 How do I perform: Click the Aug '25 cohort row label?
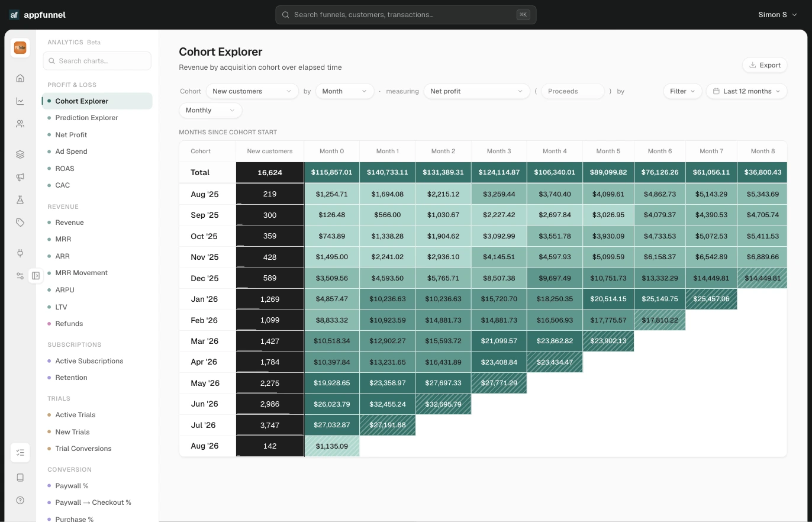click(x=208, y=194)
